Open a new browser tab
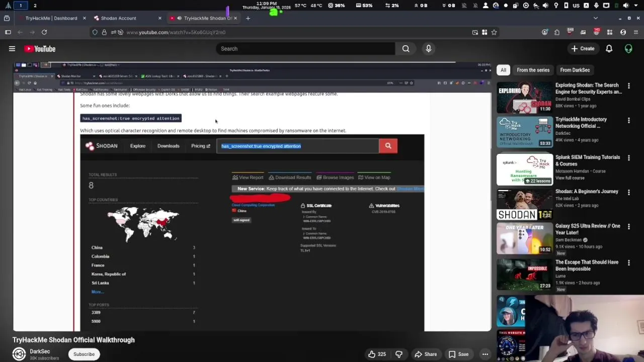Viewport: 644px width, 362px height. (248, 18)
